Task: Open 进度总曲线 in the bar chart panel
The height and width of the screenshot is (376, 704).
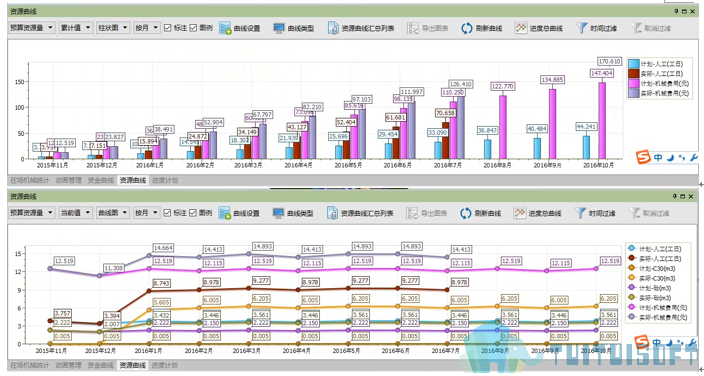Action: [x=538, y=28]
